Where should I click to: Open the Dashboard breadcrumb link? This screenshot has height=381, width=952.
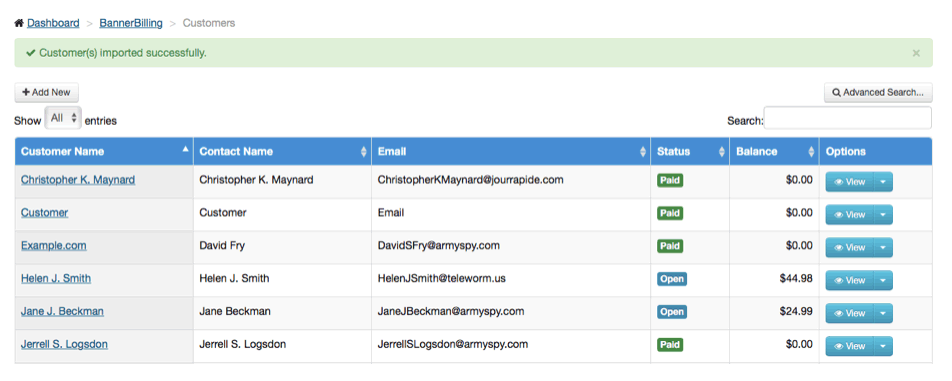53,23
